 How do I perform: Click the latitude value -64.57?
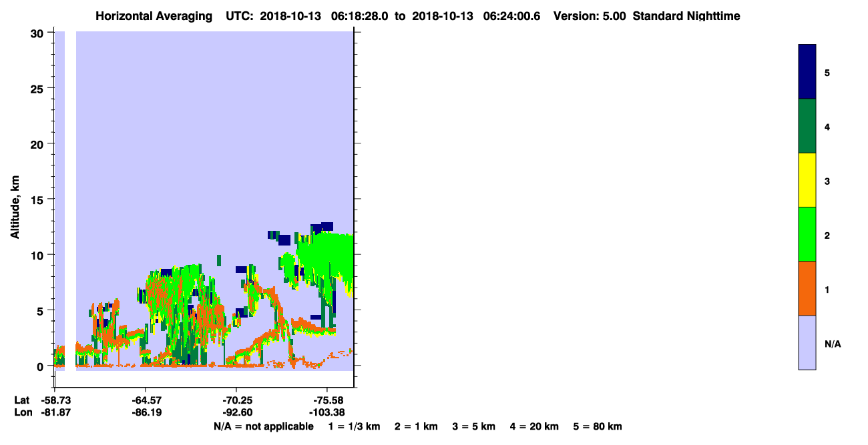[x=146, y=400]
